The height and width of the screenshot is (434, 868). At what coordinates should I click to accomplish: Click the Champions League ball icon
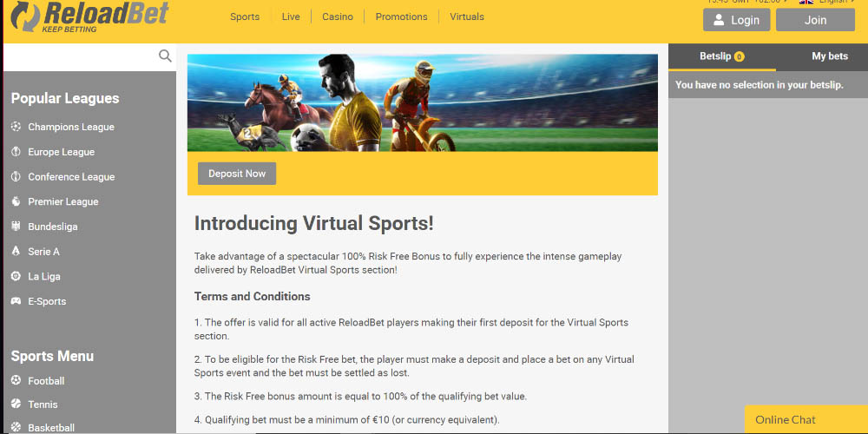[x=16, y=127]
